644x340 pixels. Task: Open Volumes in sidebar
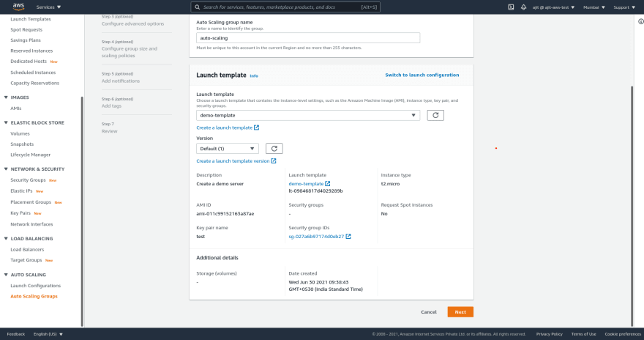pos(20,133)
